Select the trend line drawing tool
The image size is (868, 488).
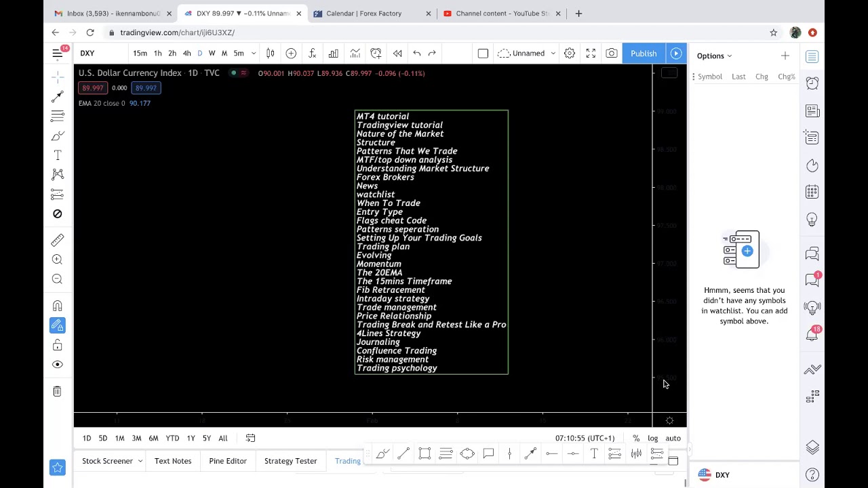coord(58,97)
